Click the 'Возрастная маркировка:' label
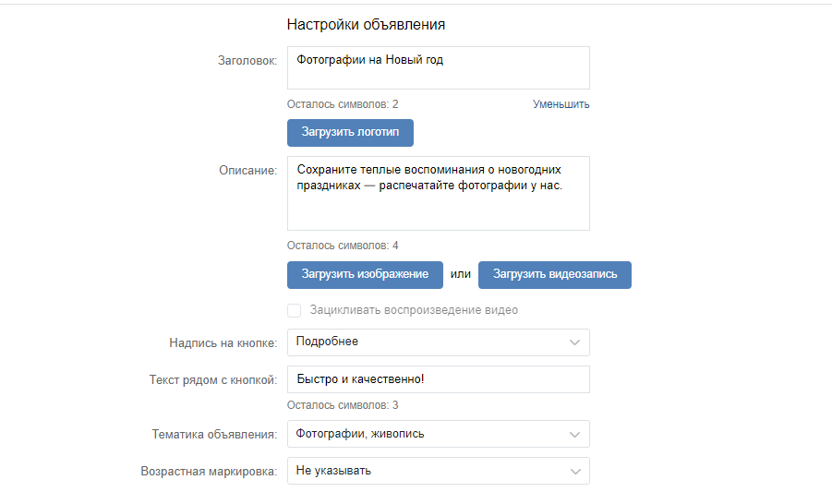The image size is (832, 504). pos(209,472)
